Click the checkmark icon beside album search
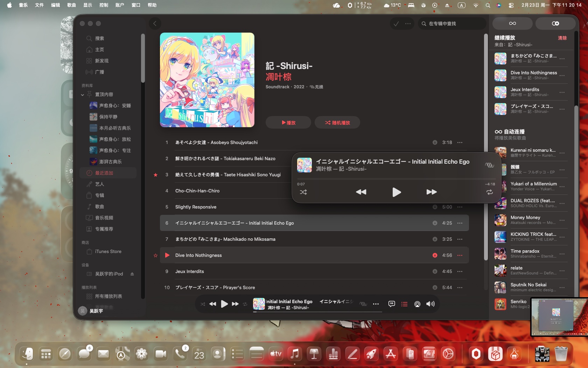Image resolution: width=588 pixels, height=368 pixels. tap(396, 23)
